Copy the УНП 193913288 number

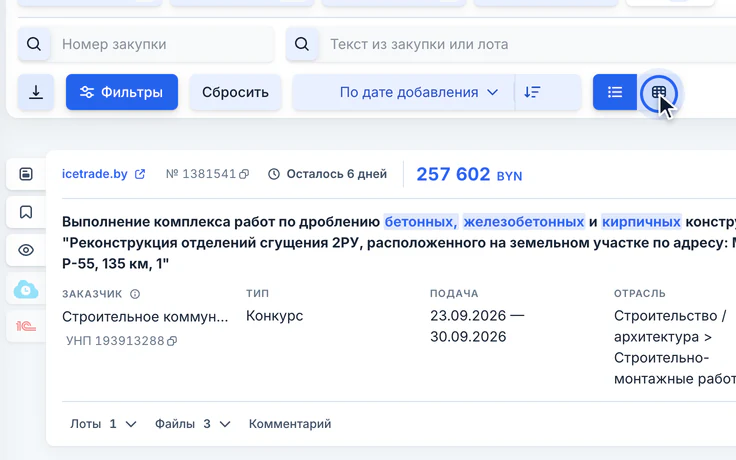click(x=172, y=341)
